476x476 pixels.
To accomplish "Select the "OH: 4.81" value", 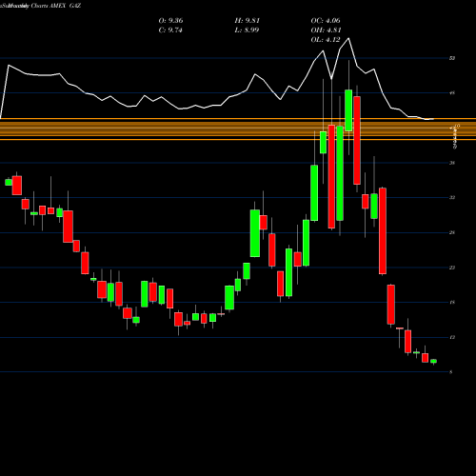I will click(x=326, y=30).
